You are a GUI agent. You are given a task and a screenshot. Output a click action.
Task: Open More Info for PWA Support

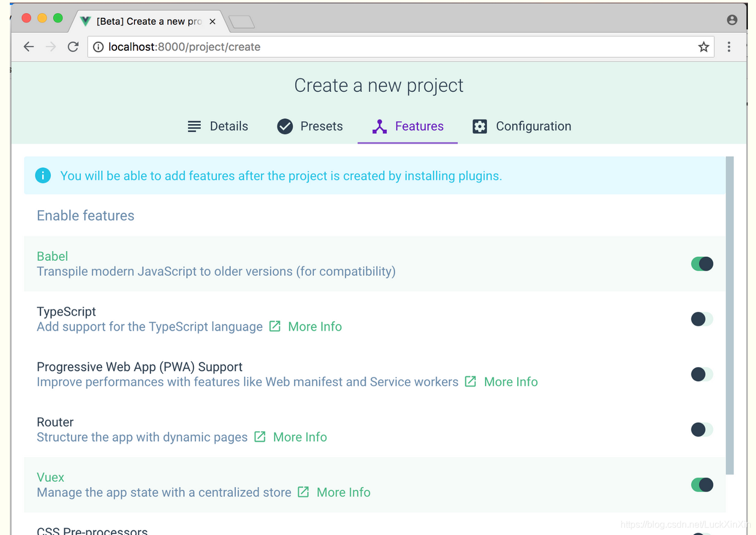click(x=511, y=382)
